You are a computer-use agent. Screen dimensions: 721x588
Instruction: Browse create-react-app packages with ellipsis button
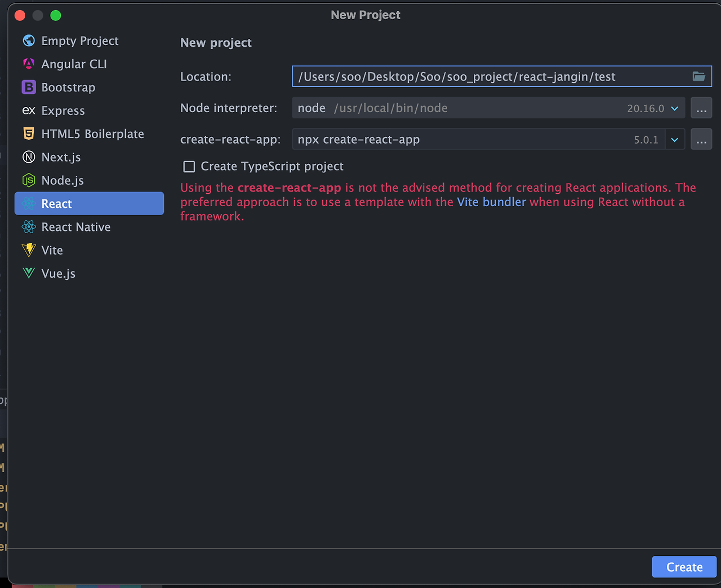[x=701, y=140]
